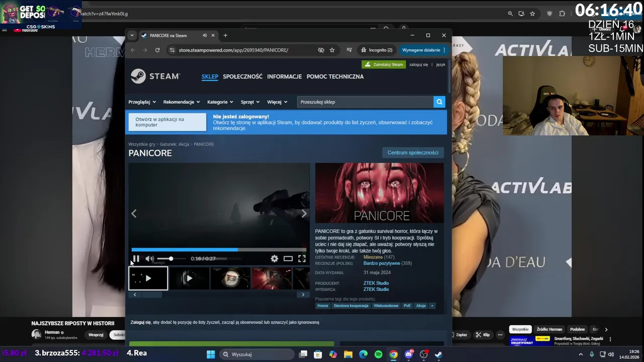
Task: Open the Incognito (2) indicator
Action: (x=376, y=50)
